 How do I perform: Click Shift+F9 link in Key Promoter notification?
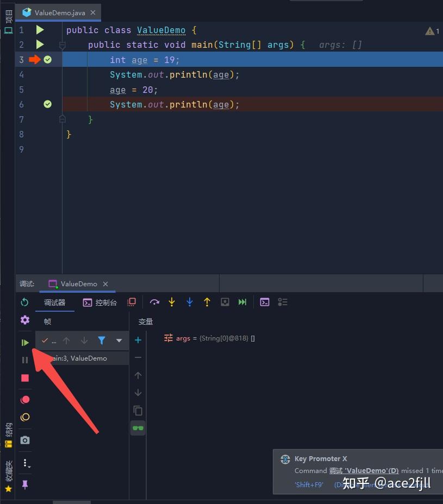(x=309, y=484)
